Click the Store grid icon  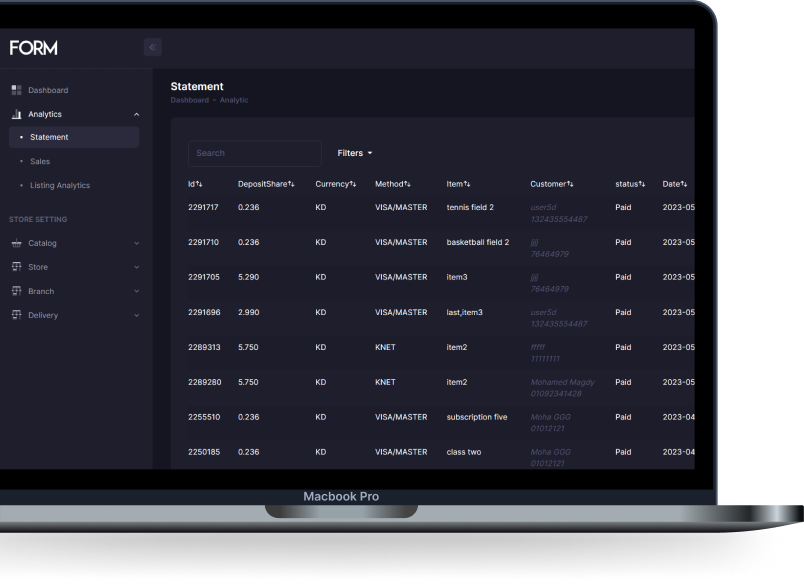tap(17, 267)
